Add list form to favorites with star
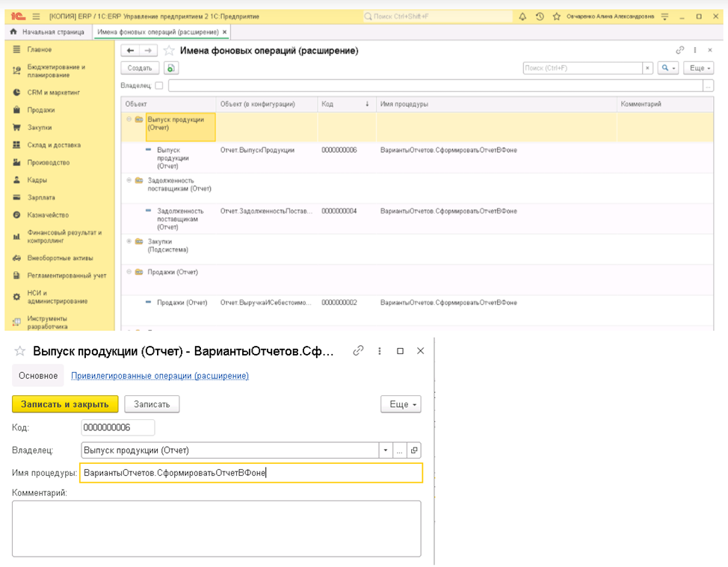 pyautogui.click(x=170, y=51)
